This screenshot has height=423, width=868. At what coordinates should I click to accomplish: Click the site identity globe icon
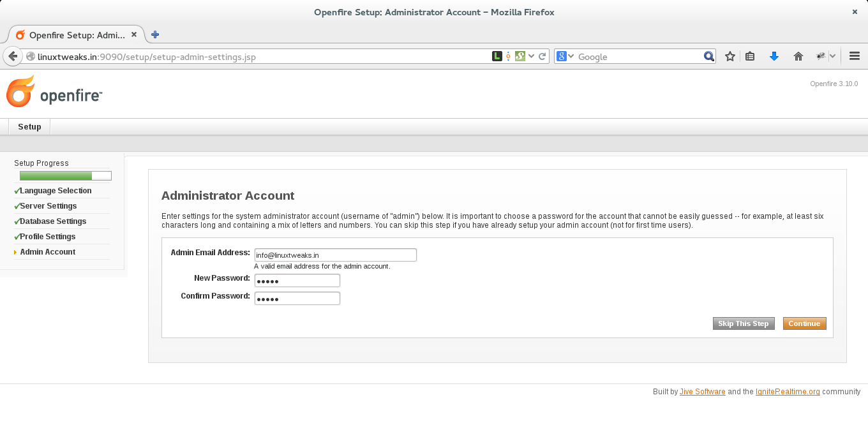(x=30, y=57)
